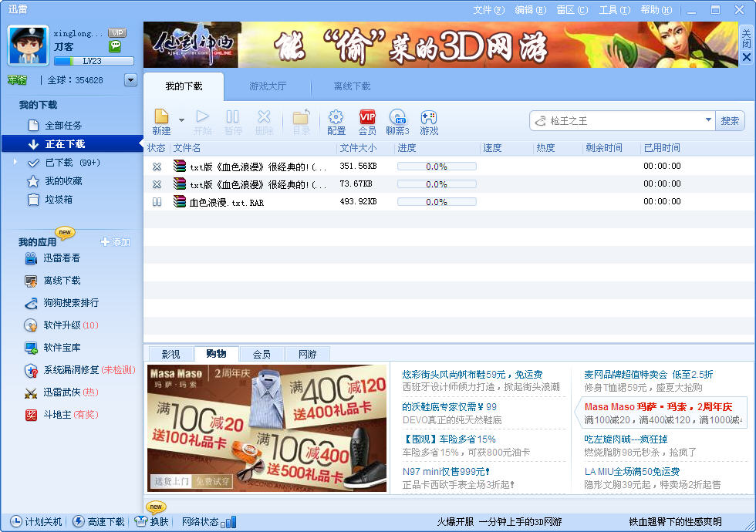Click the 删除 delete icon in toolbar

tap(264, 116)
